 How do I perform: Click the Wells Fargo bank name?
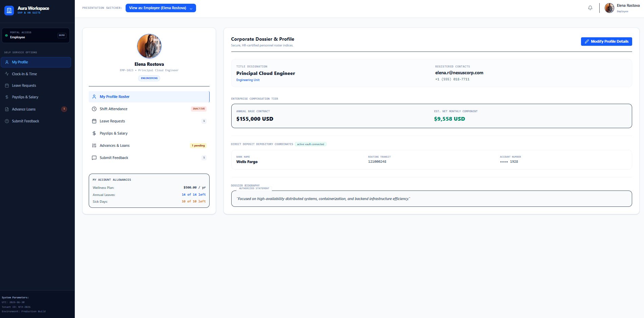point(247,162)
